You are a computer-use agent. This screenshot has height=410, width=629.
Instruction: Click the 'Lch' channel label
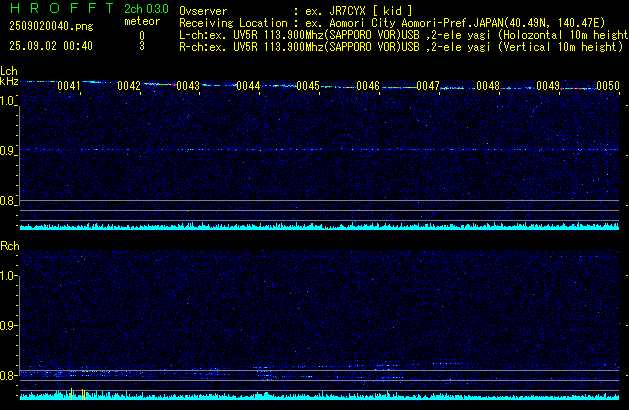pyautogui.click(x=9, y=71)
